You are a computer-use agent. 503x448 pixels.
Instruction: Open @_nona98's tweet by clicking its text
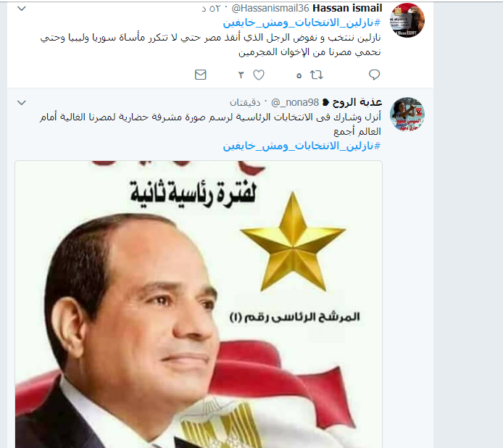210,124
